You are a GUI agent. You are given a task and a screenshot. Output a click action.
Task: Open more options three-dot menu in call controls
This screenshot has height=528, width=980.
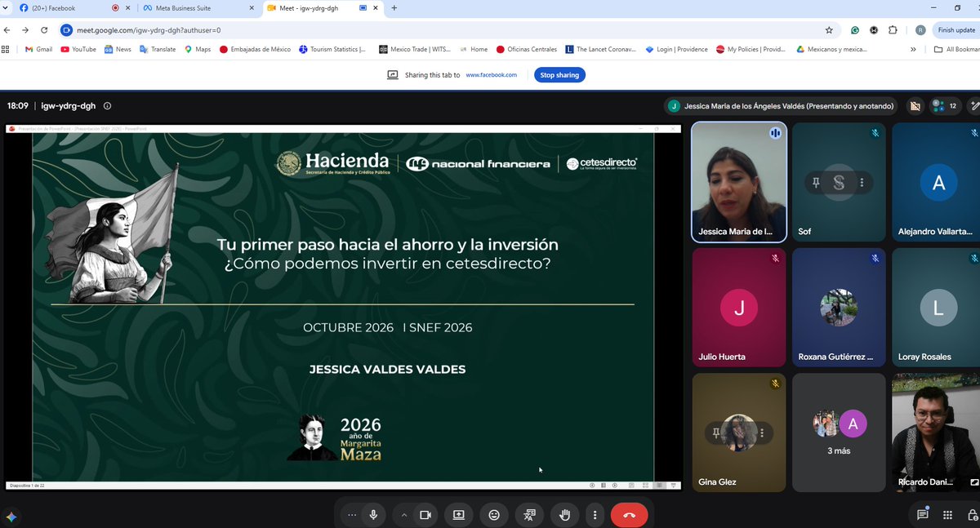tap(595, 515)
